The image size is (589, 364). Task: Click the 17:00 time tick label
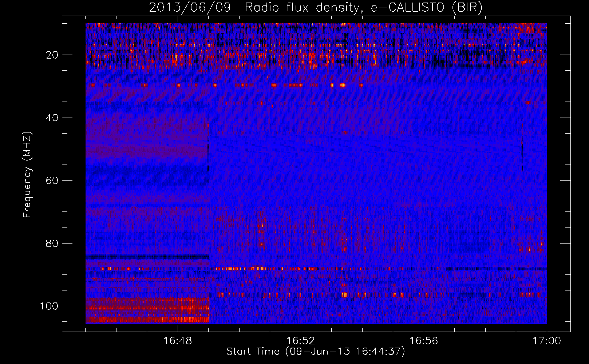coord(547,341)
